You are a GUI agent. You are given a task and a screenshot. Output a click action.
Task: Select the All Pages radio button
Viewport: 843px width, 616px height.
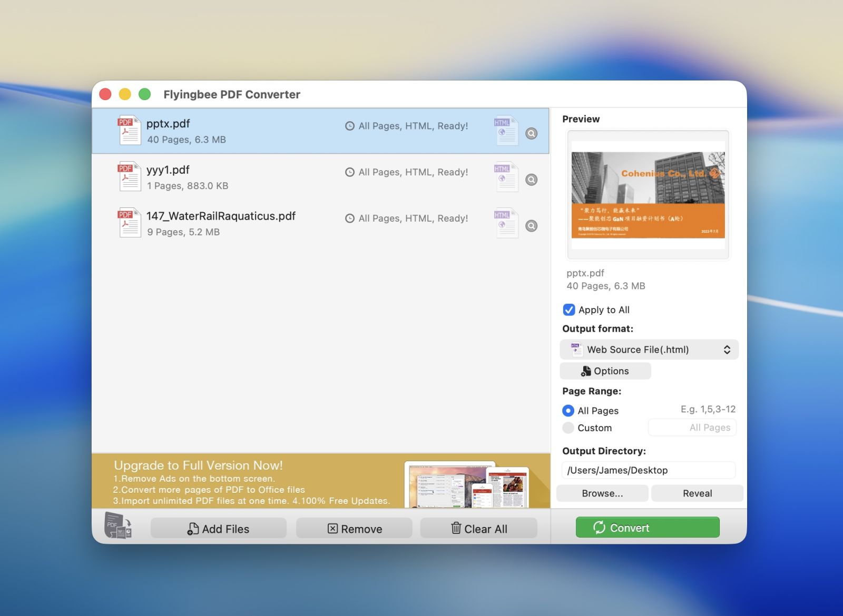pyautogui.click(x=568, y=411)
